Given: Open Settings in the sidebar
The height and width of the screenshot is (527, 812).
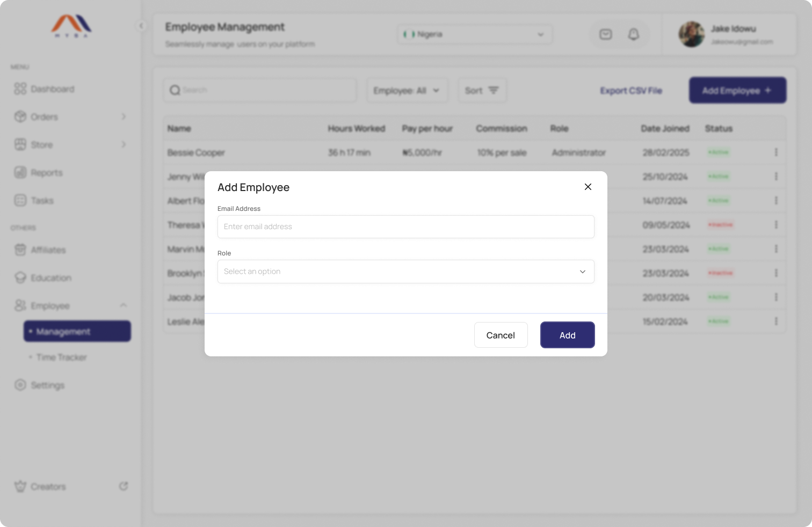Looking at the screenshot, I should [x=47, y=385].
